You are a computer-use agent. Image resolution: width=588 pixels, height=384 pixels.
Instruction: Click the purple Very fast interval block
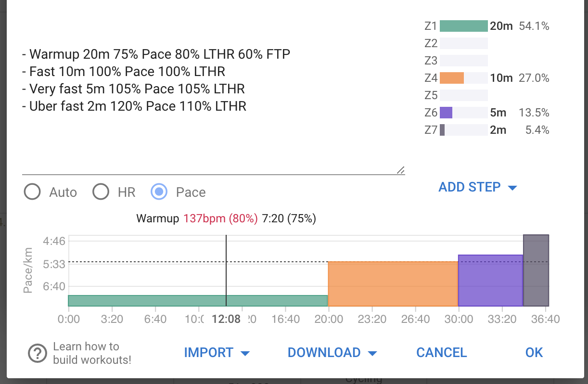491,281
